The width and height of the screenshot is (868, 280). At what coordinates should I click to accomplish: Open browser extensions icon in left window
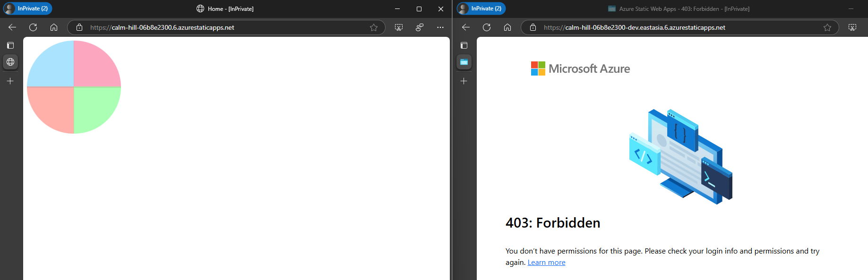pyautogui.click(x=420, y=27)
